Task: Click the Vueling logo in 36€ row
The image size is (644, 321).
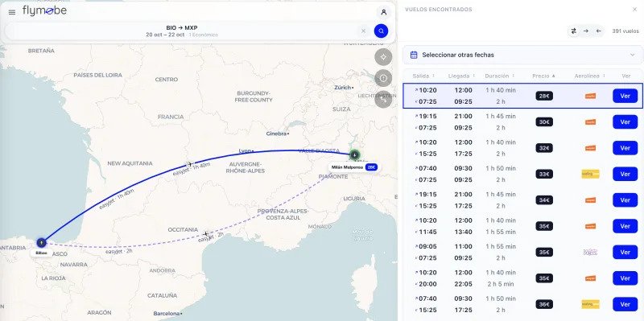Action: coord(590,304)
